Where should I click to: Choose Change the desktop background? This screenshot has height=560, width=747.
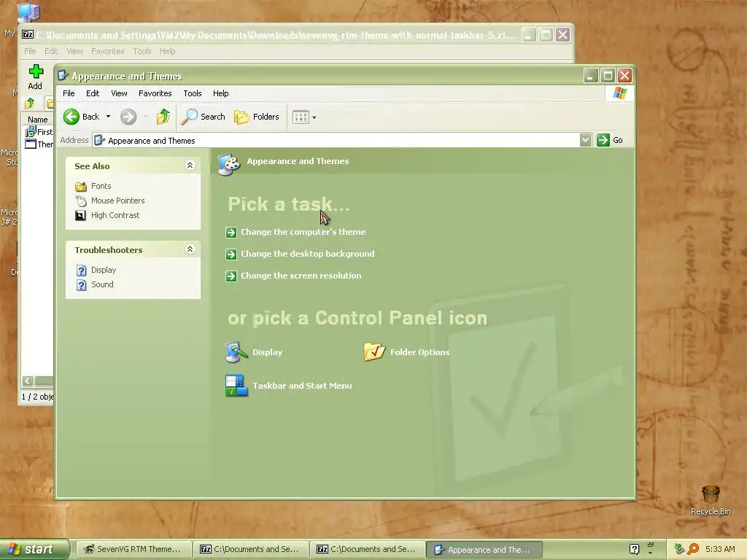[x=307, y=254]
